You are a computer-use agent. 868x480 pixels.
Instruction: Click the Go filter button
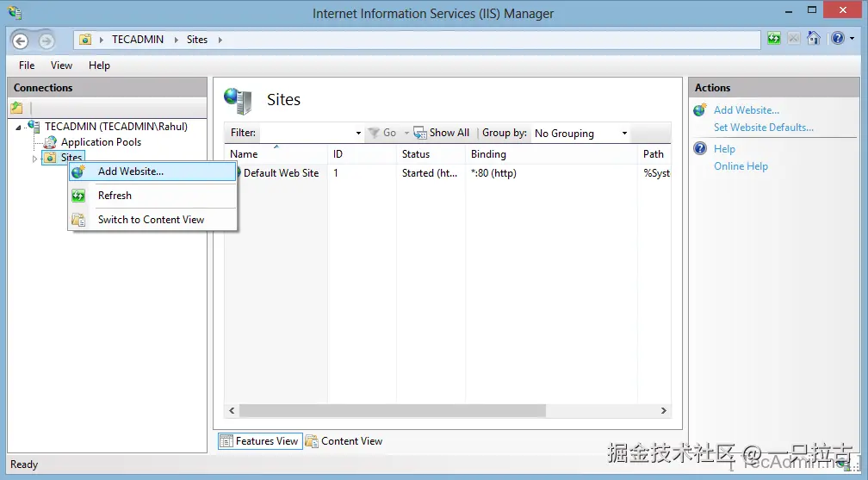pyautogui.click(x=382, y=133)
